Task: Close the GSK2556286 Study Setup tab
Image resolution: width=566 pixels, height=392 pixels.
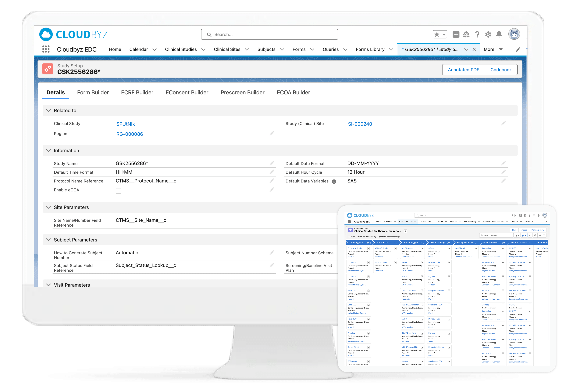Action: pyautogui.click(x=474, y=49)
